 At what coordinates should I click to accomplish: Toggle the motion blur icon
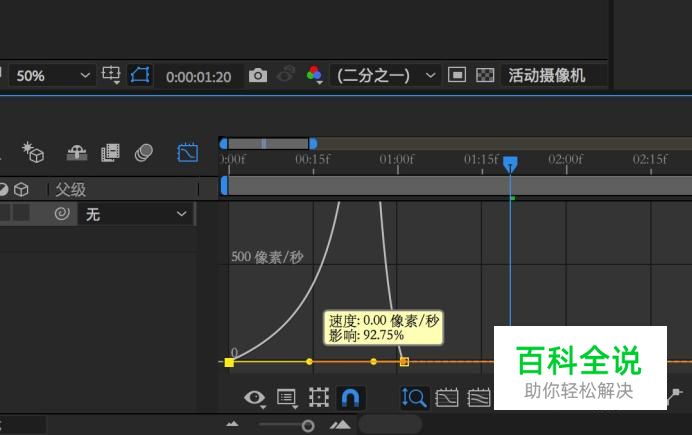click(x=143, y=153)
